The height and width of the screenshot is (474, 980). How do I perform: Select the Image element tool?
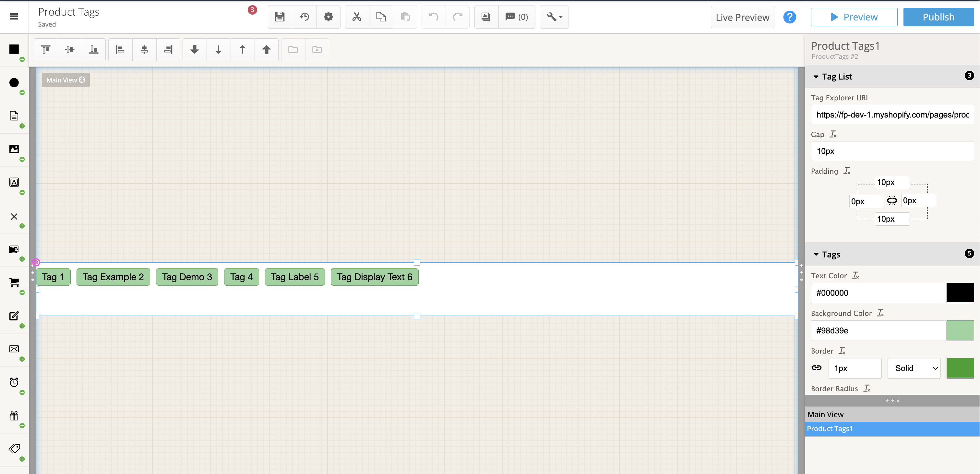[x=14, y=149]
